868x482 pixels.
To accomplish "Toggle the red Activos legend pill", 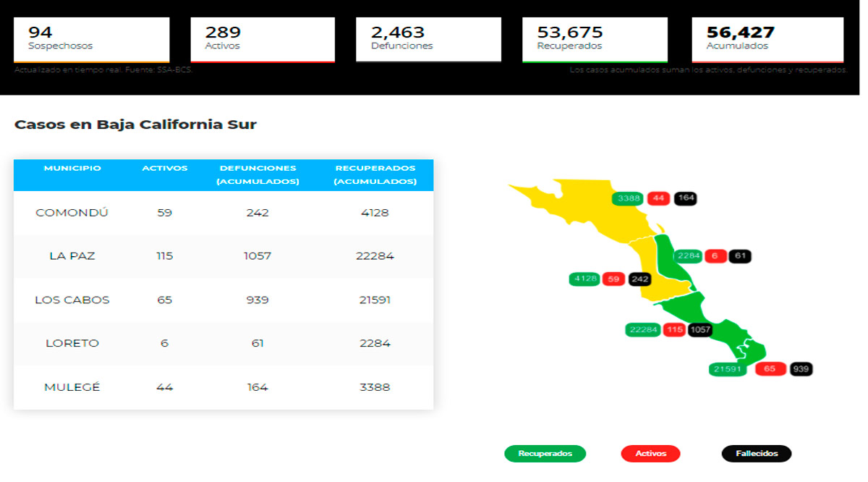I will tap(650, 454).
